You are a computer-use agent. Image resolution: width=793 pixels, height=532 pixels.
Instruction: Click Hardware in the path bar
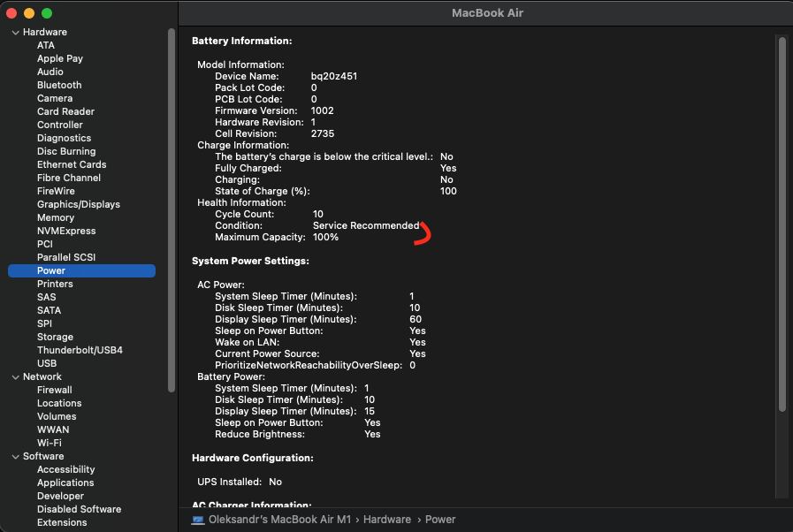tap(387, 520)
